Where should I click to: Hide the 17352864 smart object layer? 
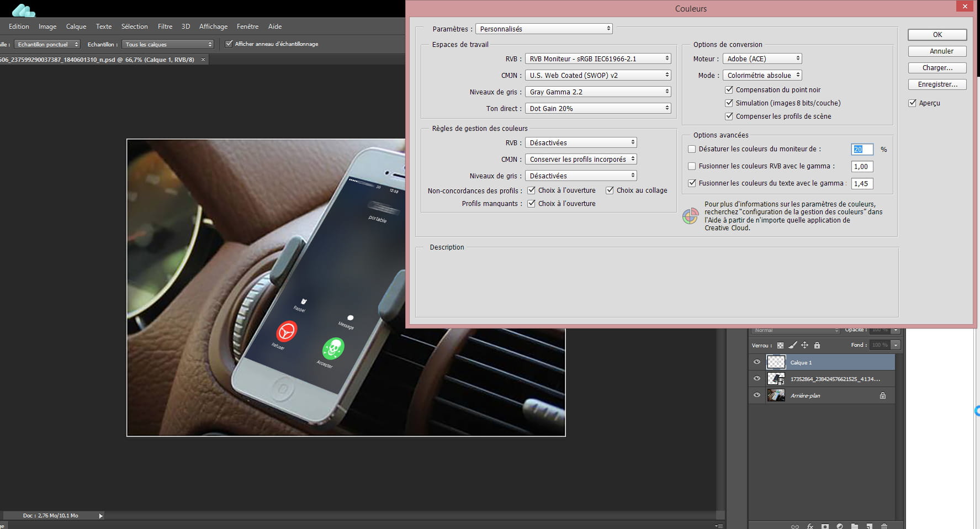(757, 379)
